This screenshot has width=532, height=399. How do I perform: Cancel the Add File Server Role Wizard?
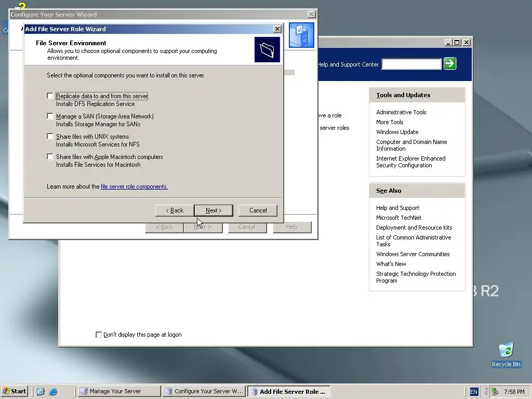pyautogui.click(x=258, y=210)
